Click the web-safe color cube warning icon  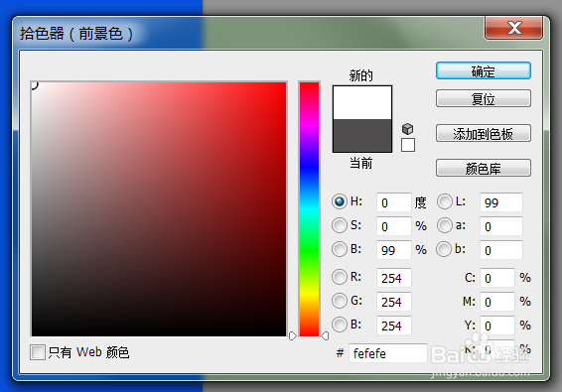407,128
